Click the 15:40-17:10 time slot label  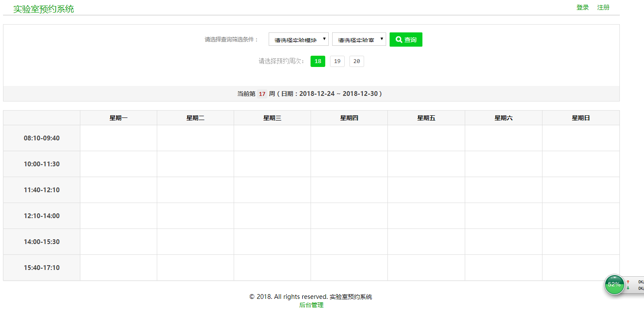coord(41,268)
